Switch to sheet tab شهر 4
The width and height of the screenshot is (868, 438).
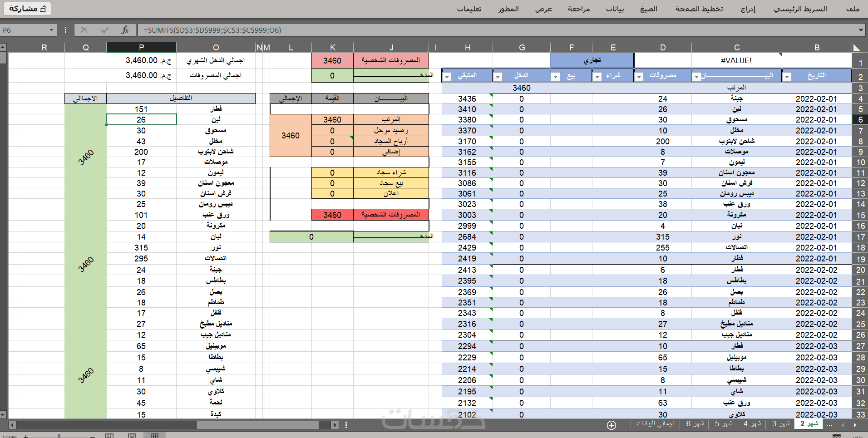tap(752, 424)
